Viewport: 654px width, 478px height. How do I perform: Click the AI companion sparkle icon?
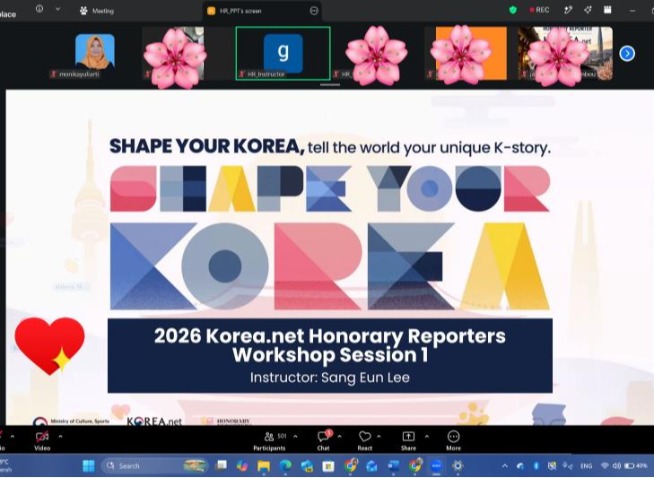588,10
